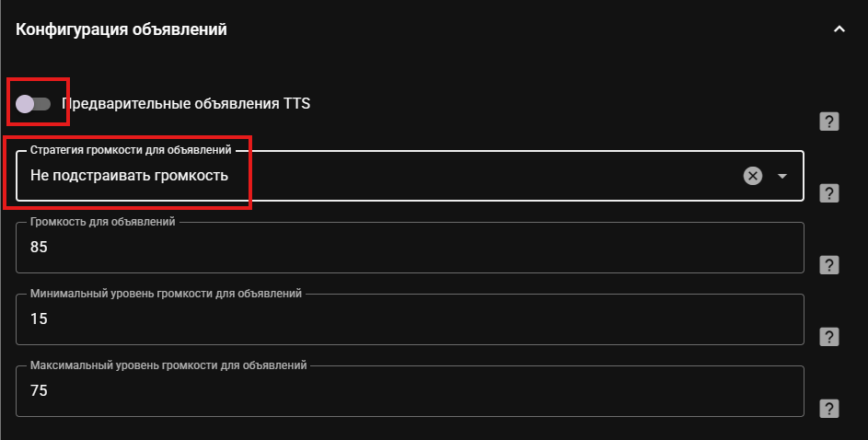Focus the Громкость для объявлений input field

point(410,248)
